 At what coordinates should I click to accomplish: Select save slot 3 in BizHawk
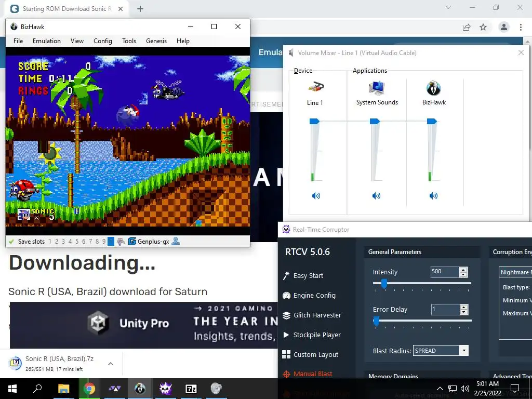[63, 242]
